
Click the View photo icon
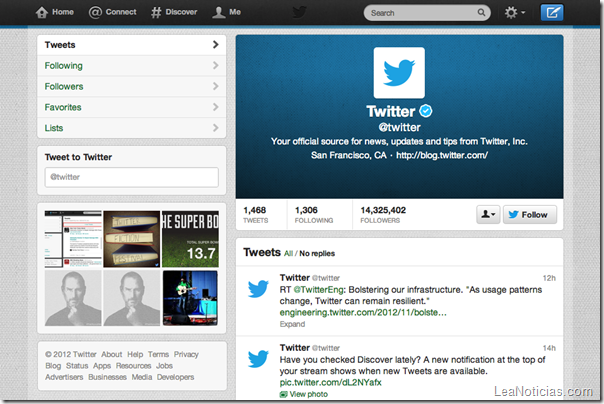pyautogui.click(x=284, y=394)
